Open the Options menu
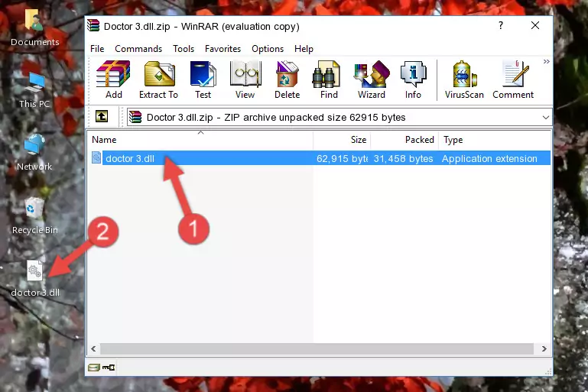Screen dimensions: 588x392 pos(268,49)
